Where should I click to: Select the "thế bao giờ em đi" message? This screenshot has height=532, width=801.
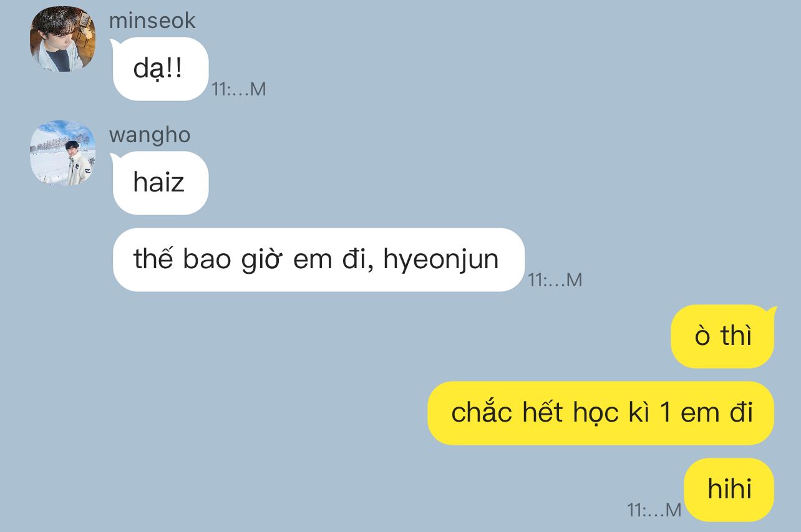[318, 259]
